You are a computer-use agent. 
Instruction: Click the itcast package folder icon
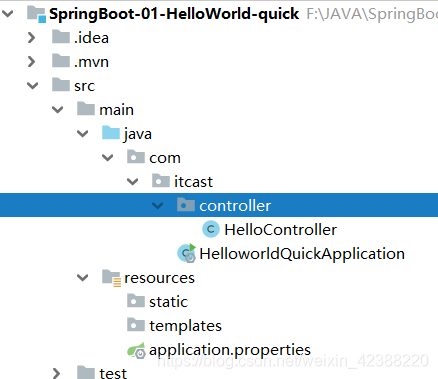point(161,181)
